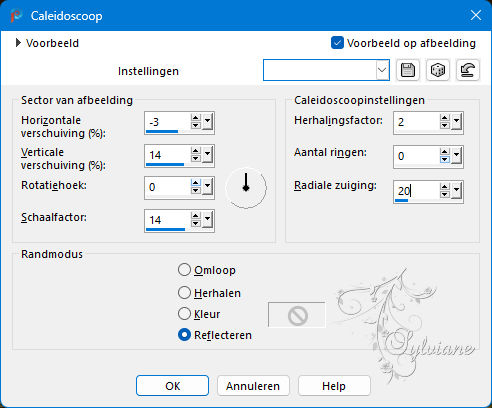Decrease Aantal ringen with the down arrow
Image resolution: width=492 pixels, height=408 pixels.
[x=444, y=160]
